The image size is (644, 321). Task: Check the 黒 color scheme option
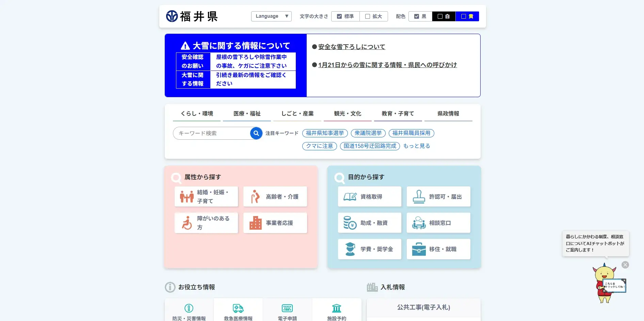pos(417,16)
